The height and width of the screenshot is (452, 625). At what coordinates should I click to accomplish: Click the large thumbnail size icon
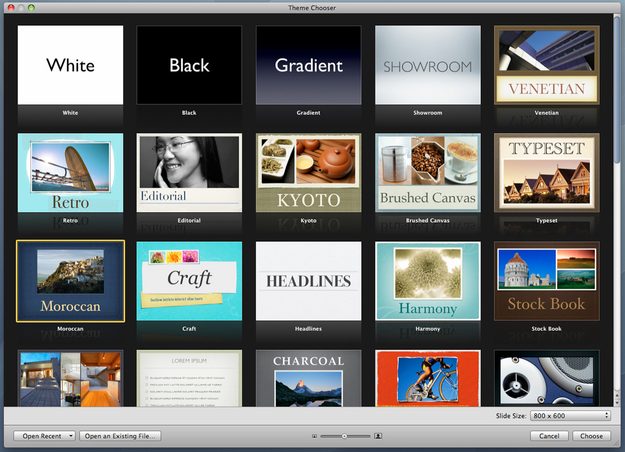click(378, 436)
